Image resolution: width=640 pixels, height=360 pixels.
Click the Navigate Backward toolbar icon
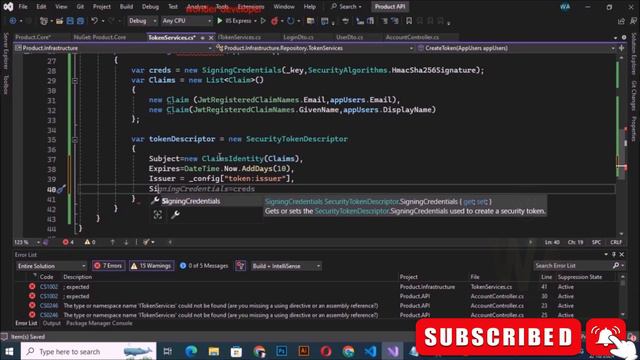click(x=13, y=20)
